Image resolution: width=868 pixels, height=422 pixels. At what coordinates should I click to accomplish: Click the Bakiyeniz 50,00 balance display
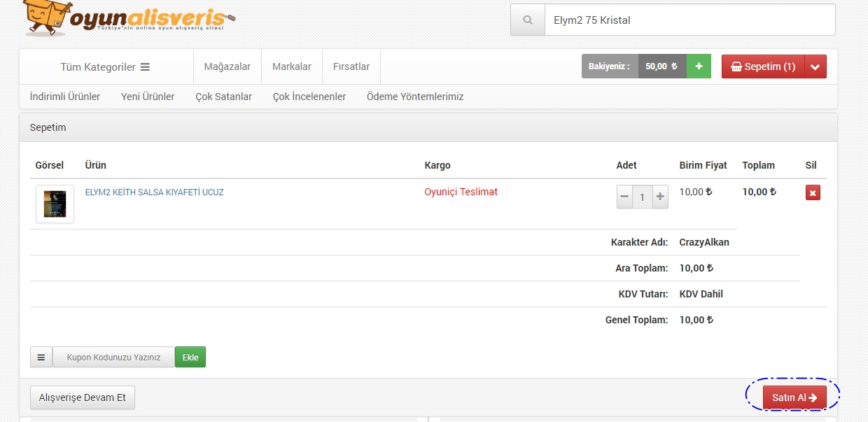(634, 66)
